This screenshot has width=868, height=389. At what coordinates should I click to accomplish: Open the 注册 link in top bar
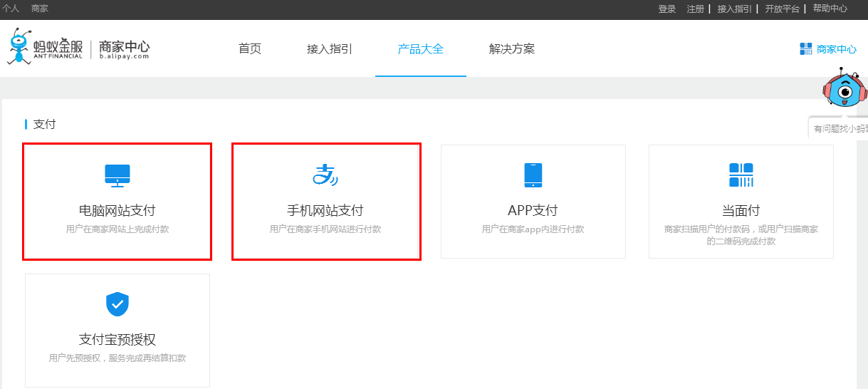(695, 9)
